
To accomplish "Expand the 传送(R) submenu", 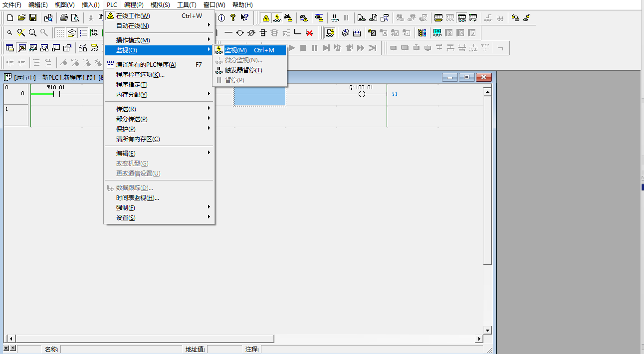I will pos(159,109).
